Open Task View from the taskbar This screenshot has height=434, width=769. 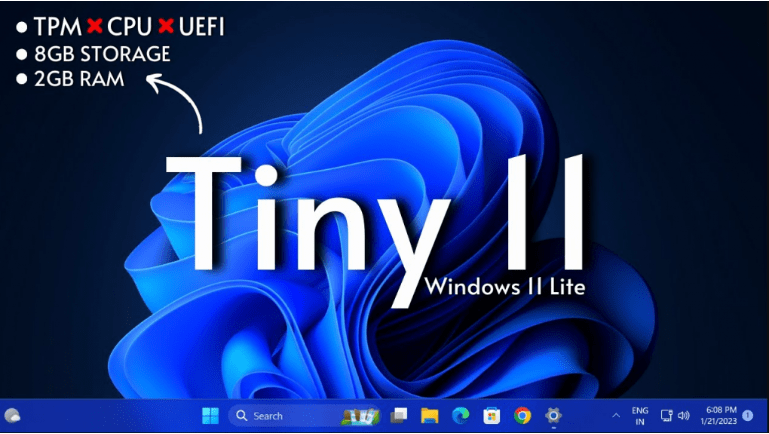coord(399,416)
